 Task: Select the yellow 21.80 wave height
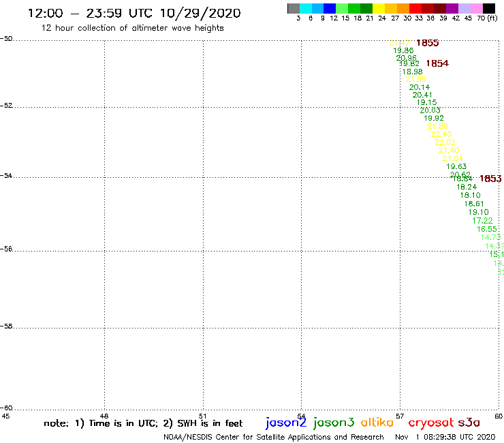click(437, 126)
